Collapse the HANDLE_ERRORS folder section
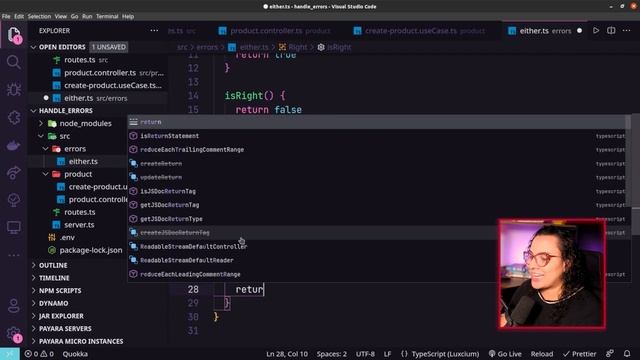Viewport: 640px width, 360px height. 33,111
